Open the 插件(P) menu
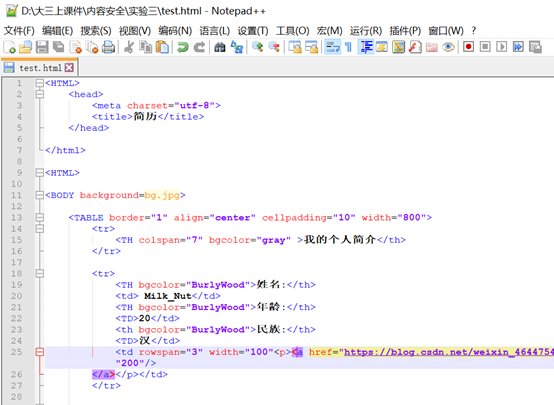554x405 pixels. click(405, 31)
